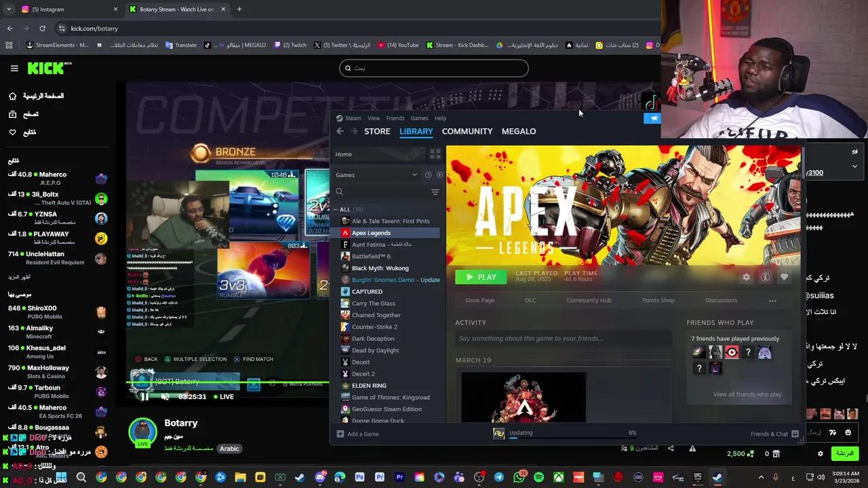Share the stream via share icon
The image size is (868, 488).
(x=671, y=448)
